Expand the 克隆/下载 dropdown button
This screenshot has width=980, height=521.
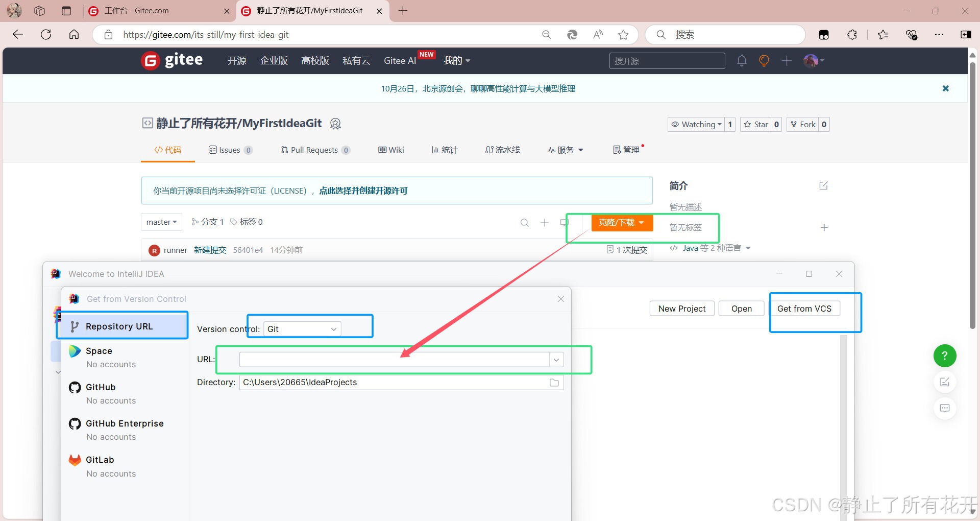[x=622, y=223]
